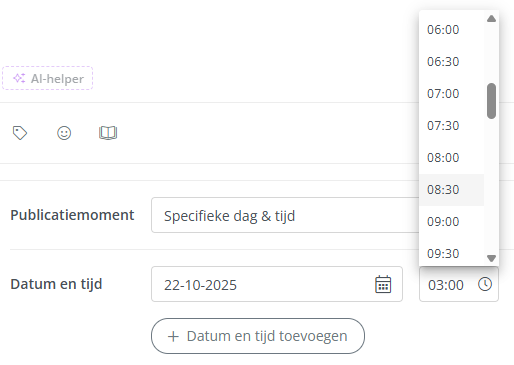
Task: Click the open book icon
Action: pos(108,133)
